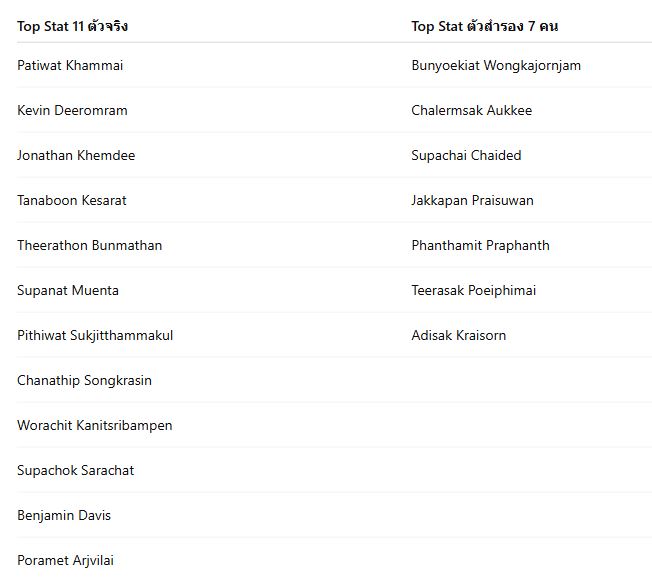Click the Bunyoekiat Wongkajornjam substitute entry
Image resolution: width=652 pixels, height=583 pixels.
coord(496,65)
